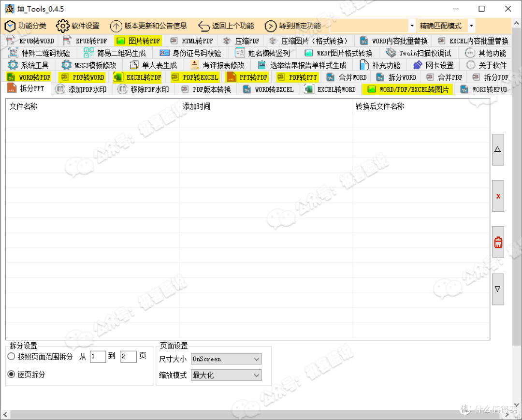
Task: Open 软件设置 software settings
Action: coord(78,26)
